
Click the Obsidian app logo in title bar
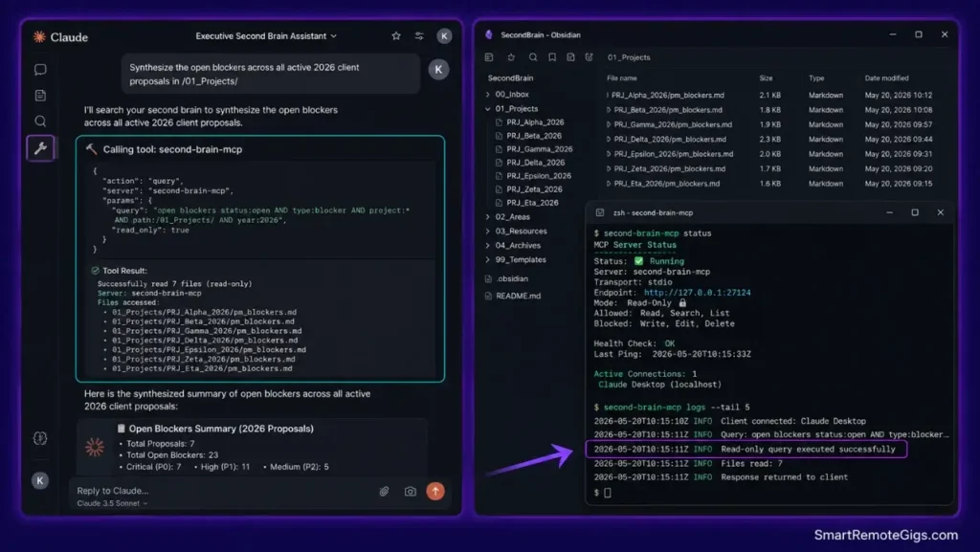pos(489,35)
